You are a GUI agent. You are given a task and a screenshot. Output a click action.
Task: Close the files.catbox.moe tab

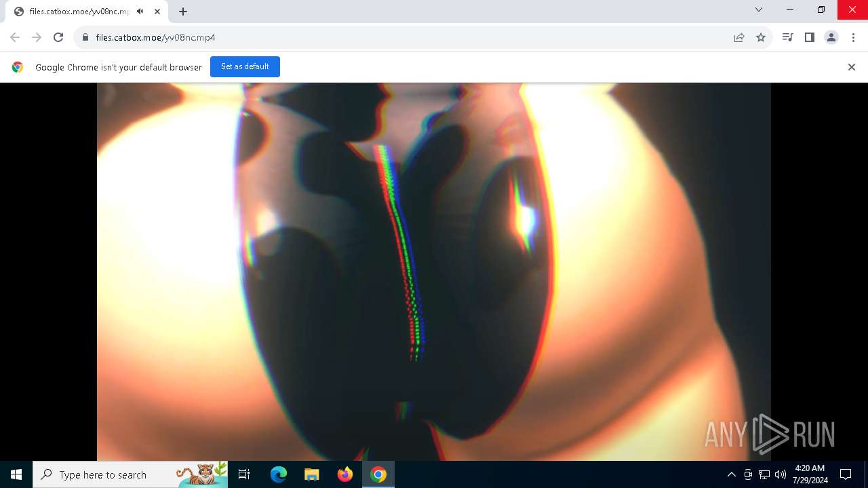(157, 12)
